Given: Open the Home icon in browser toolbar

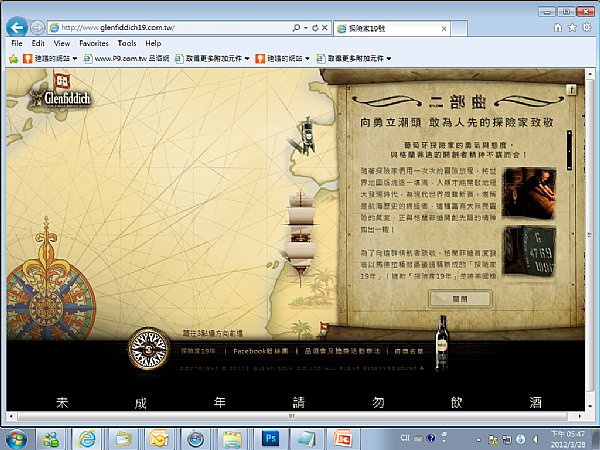Looking at the screenshot, I should (x=558, y=28).
